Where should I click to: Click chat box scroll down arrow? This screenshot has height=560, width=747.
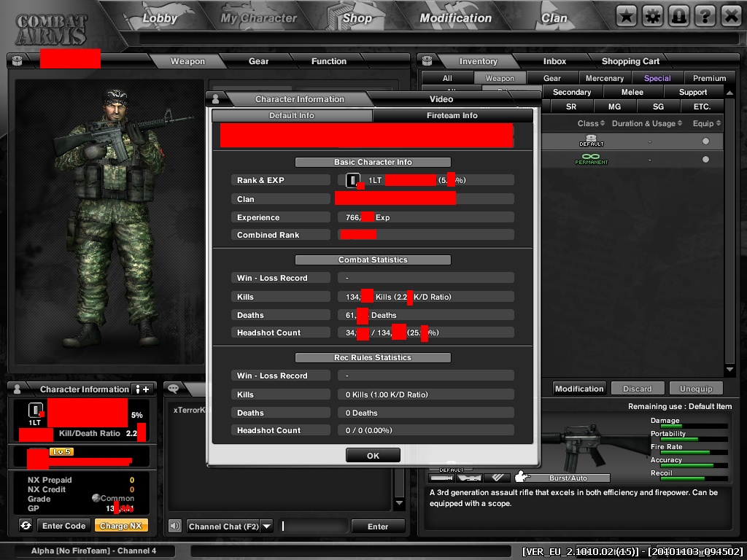click(x=399, y=503)
